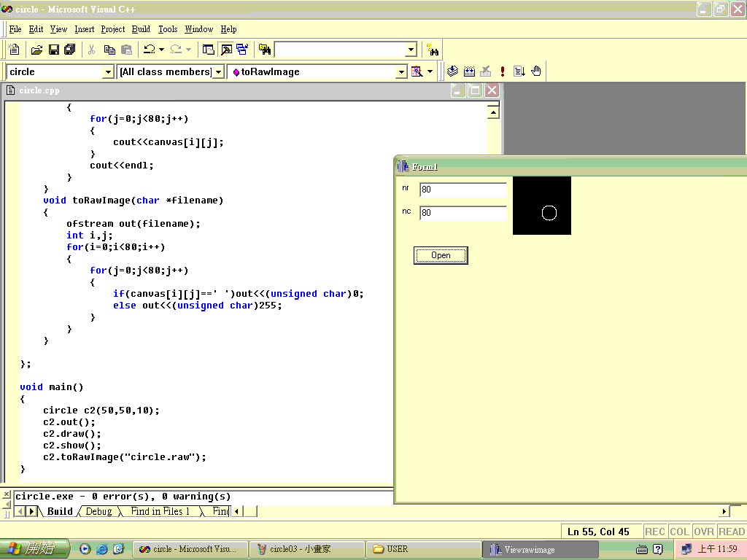Viewport: 747px width, 560px height.
Task: Open the Build menu
Action: click(x=141, y=29)
